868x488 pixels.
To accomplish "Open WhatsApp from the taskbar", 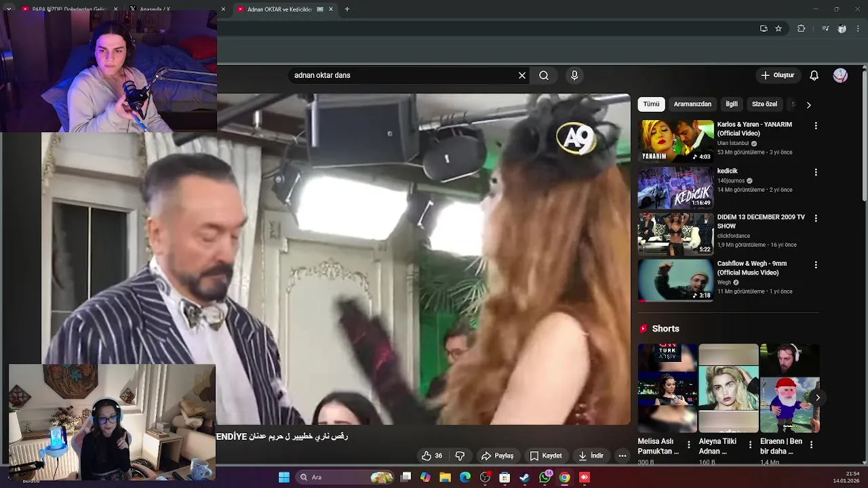I will (x=545, y=477).
